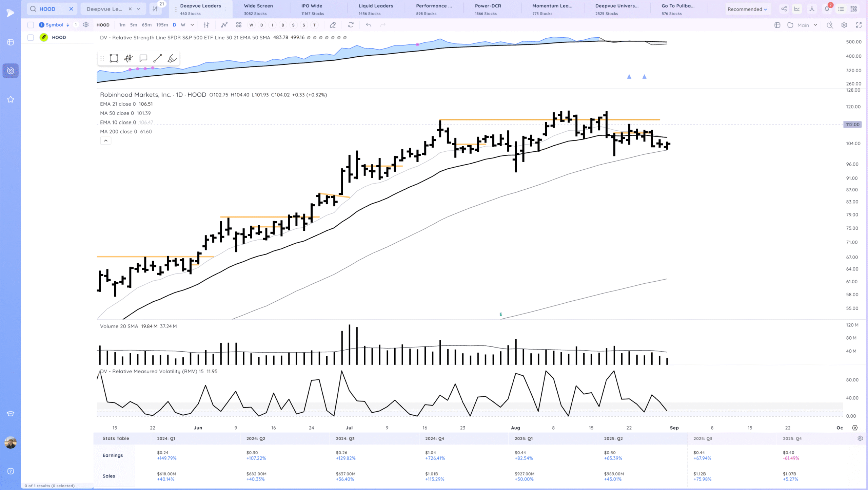Open the watchlist column settings gear
This screenshot has height=490, width=868.
pyautogui.click(x=86, y=25)
